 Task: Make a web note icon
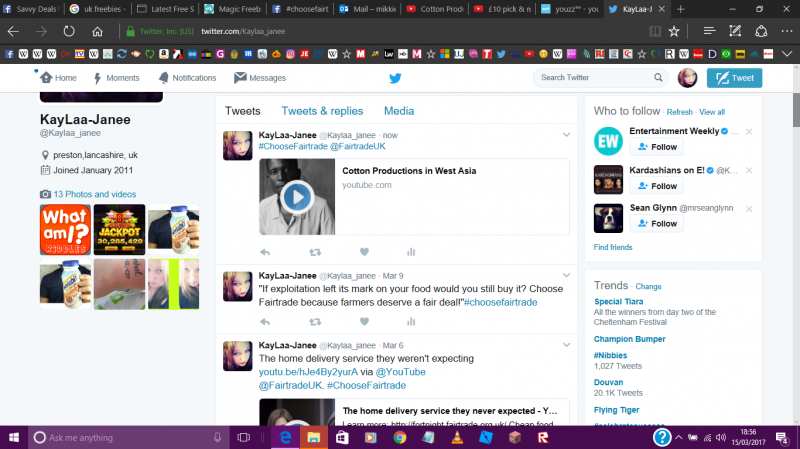click(735, 31)
